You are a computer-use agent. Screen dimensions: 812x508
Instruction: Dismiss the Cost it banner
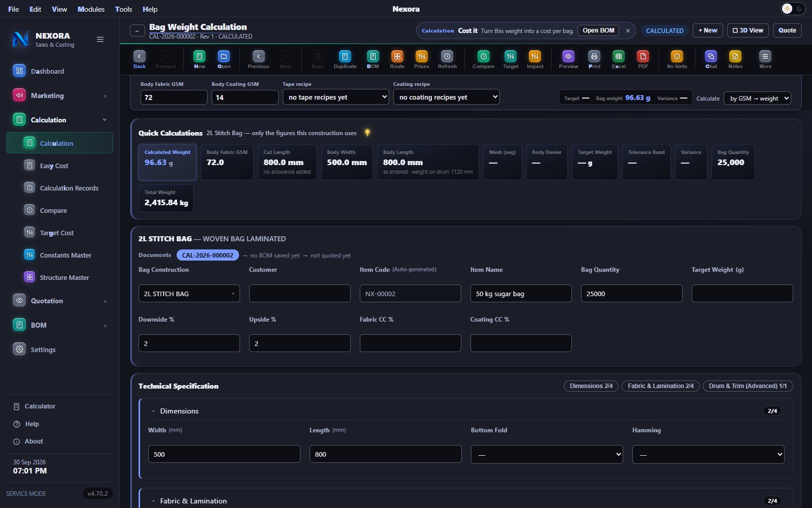(628, 30)
